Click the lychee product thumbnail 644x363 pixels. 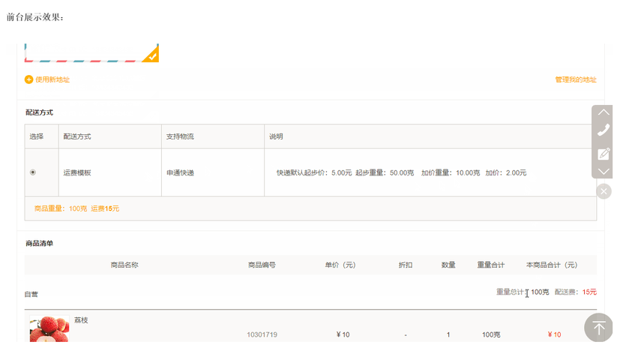[49, 328]
